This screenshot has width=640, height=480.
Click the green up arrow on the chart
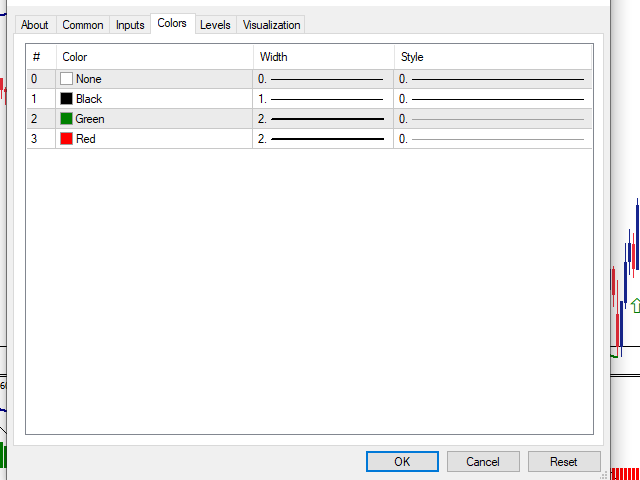pyautogui.click(x=636, y=305)
